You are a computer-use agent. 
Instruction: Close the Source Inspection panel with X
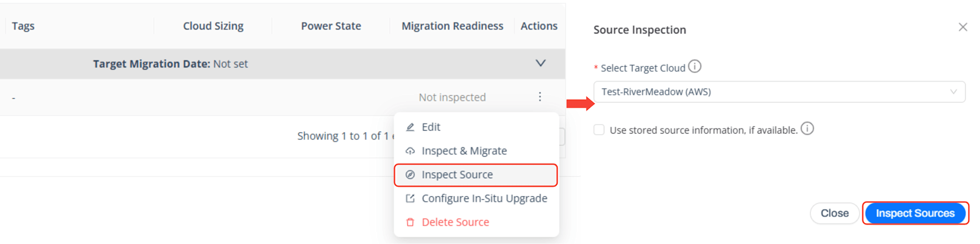pos(962,27)
